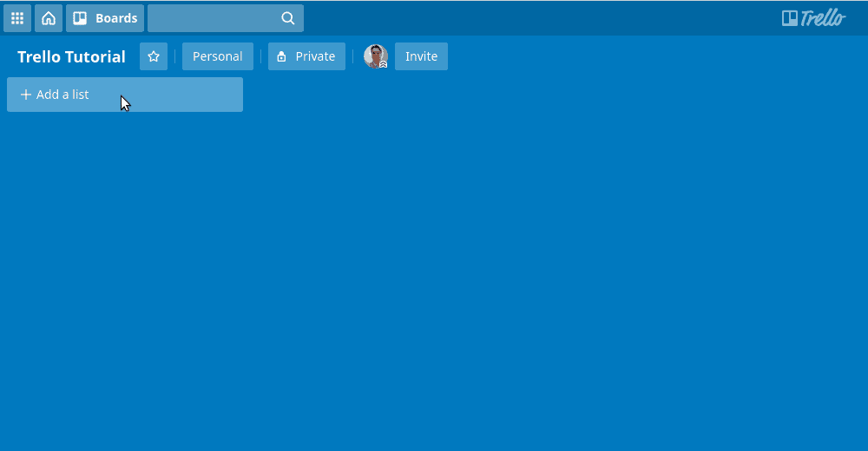This screenshot has height=451, width=868.
Task: Click the magnifying glass search icon
Action: click(x=288, y=18)
